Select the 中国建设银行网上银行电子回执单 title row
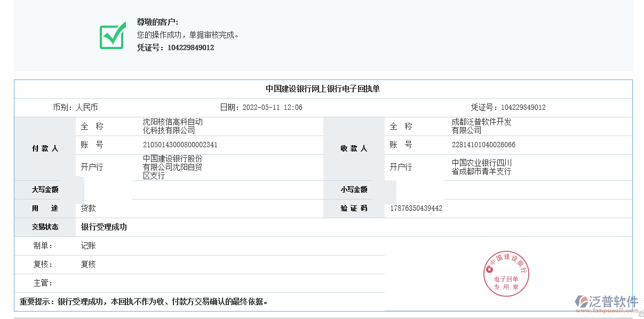Image resolution: width=644 pixels, height=319 pixels. pyautogui.click(x=322, y=89)
